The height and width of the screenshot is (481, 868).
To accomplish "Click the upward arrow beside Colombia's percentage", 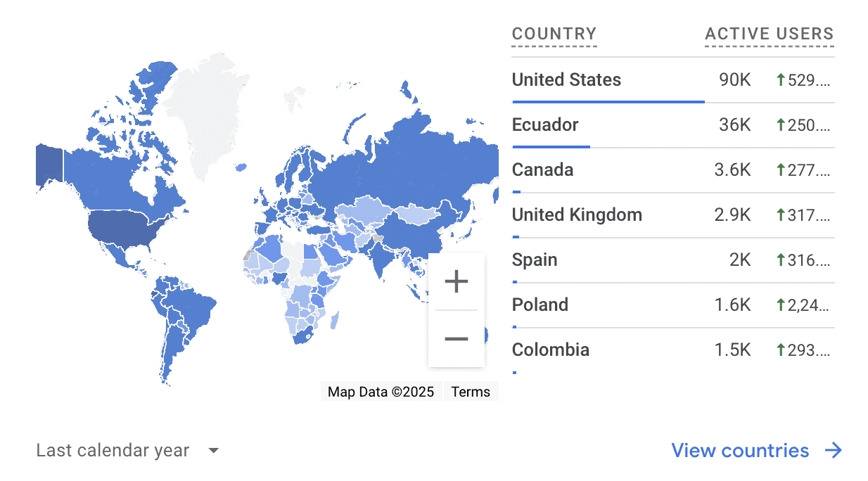I will (779, 349).
